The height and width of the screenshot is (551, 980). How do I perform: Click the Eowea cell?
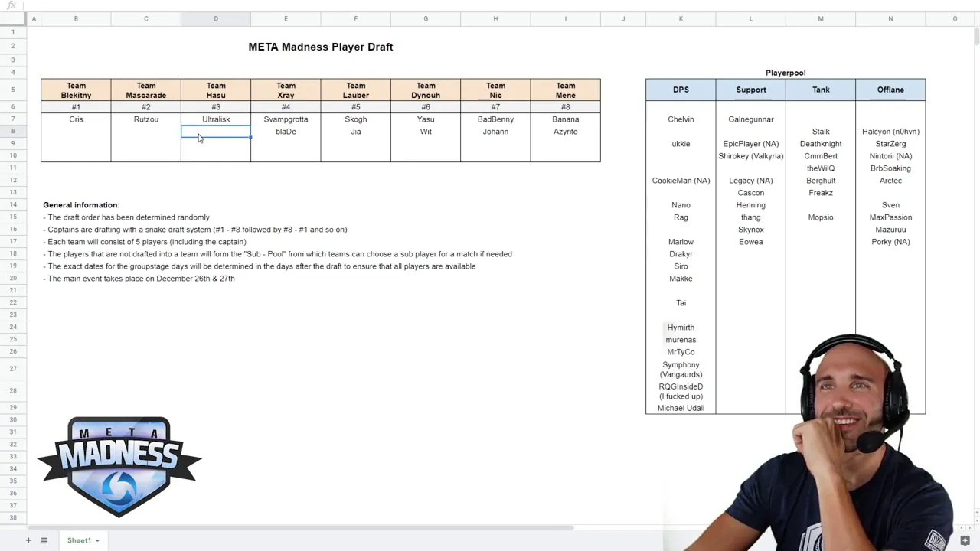click(x=751, y=242)
